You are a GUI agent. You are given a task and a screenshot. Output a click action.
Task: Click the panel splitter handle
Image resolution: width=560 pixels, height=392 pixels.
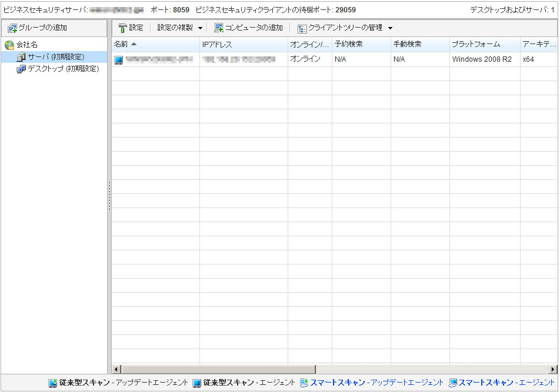pos(109,196)
